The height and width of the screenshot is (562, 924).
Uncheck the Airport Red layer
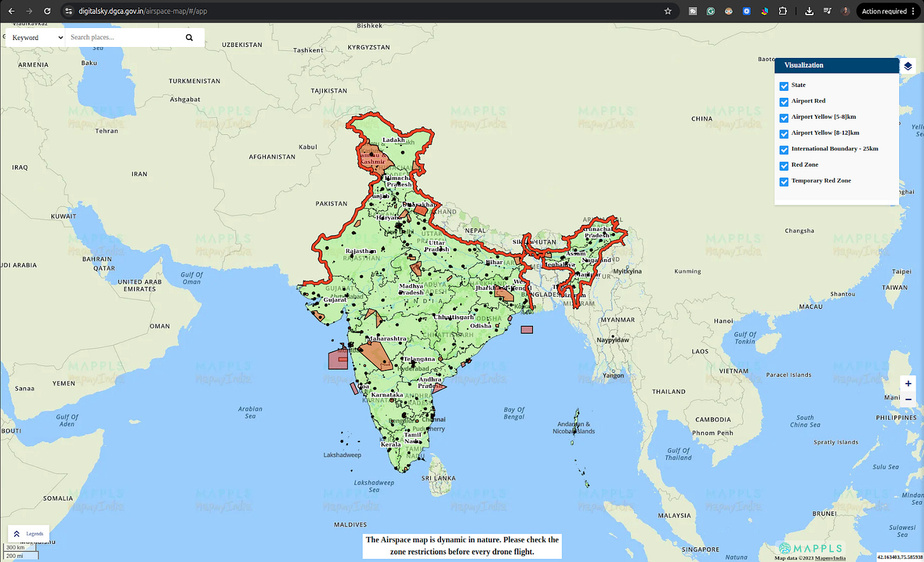pos(784,102)
